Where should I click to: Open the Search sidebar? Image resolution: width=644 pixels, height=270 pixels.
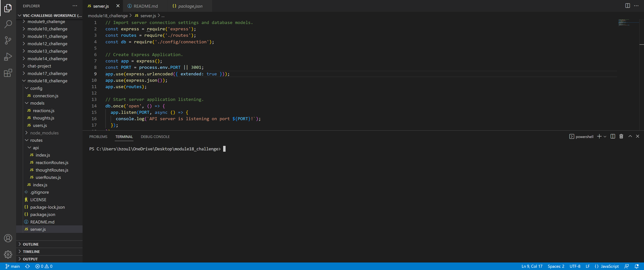[x=8, y=24]
